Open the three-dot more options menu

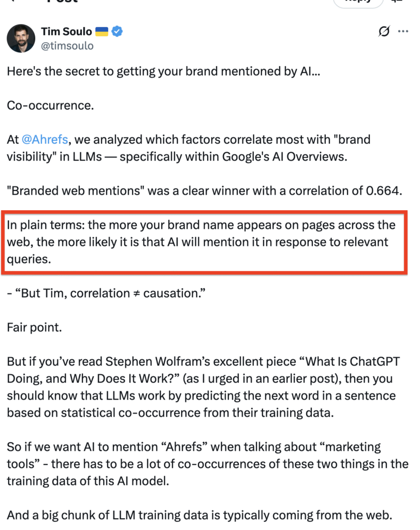click(403, 32)
